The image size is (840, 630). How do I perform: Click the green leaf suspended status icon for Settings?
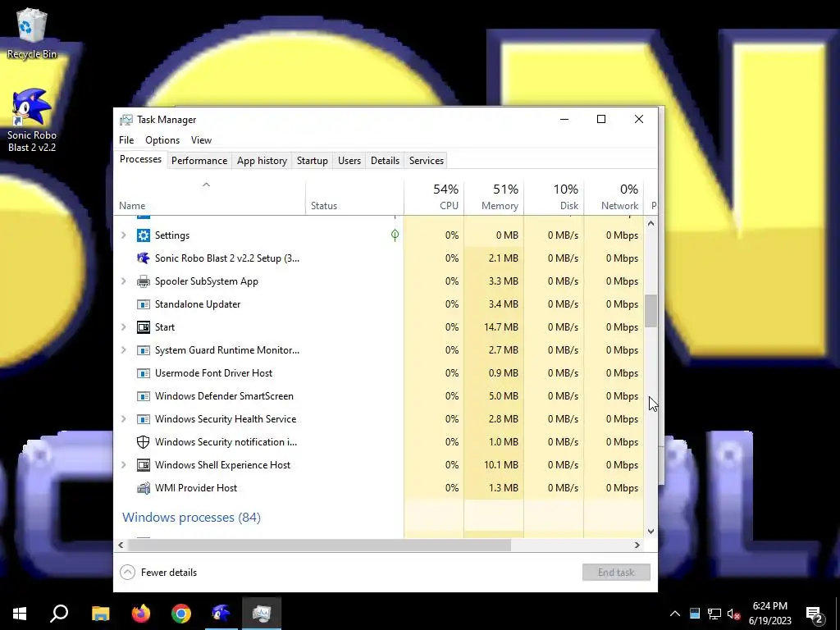(x=395, y=235)
